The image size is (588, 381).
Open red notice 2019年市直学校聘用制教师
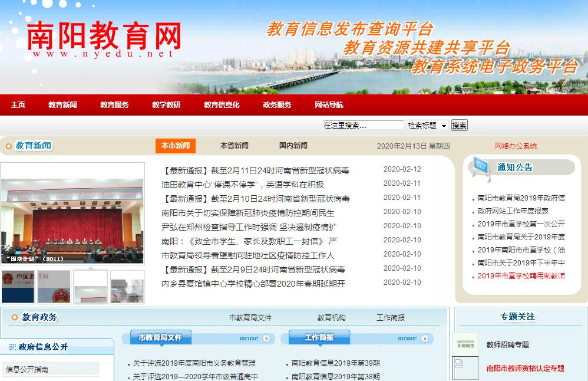pyautogui.click(x=521, y=276)
